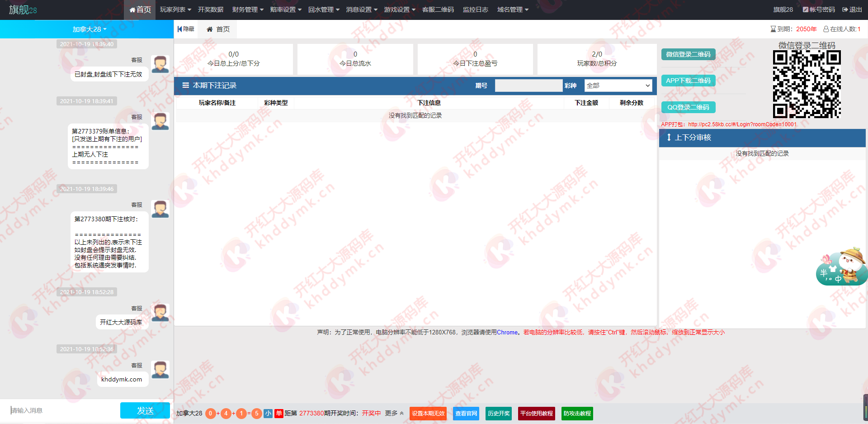Click 隐藏 collapse sidebar icon
The height and width of the screenshot is (424, 868).
click(180, 29)
